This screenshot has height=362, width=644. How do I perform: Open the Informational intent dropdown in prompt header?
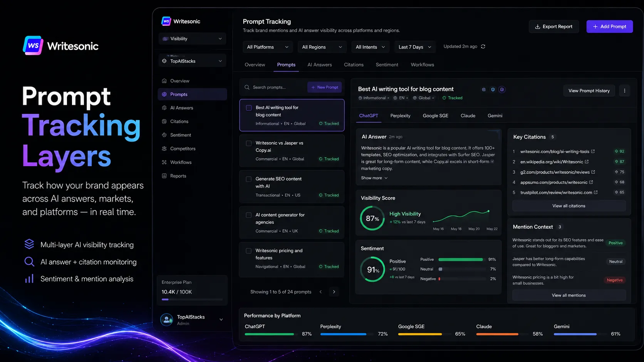(x=374, y=98)
